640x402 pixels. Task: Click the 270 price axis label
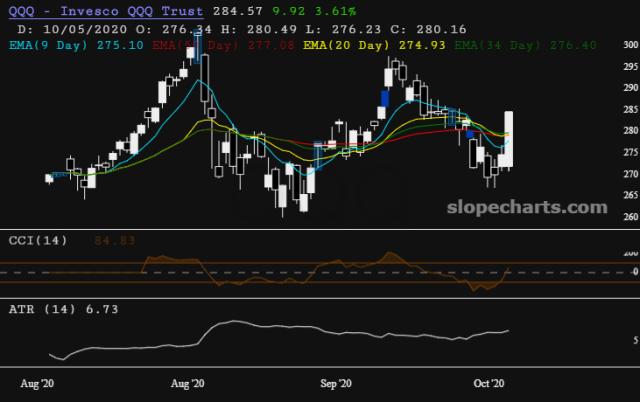tap(631, 174)
